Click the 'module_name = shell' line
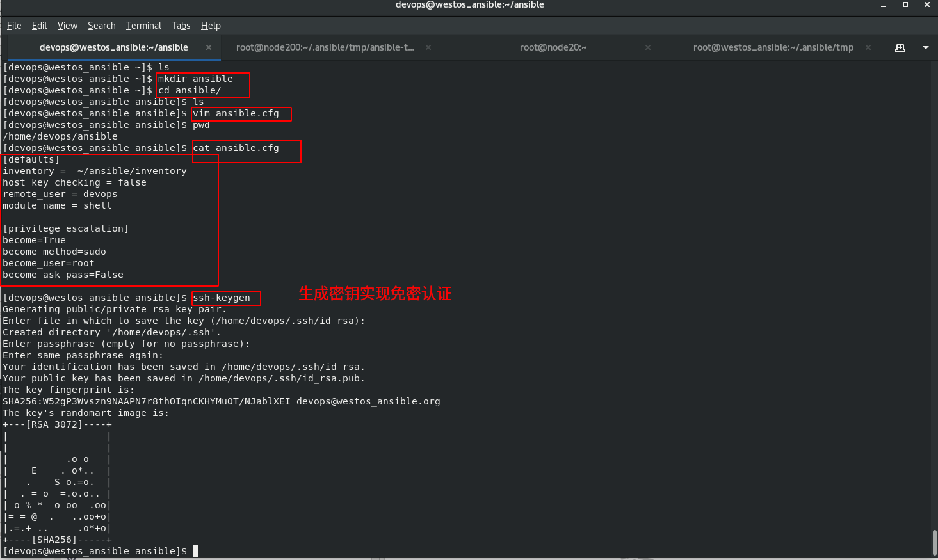This screenshot has height=560, width=938. [x=57, y=205]
